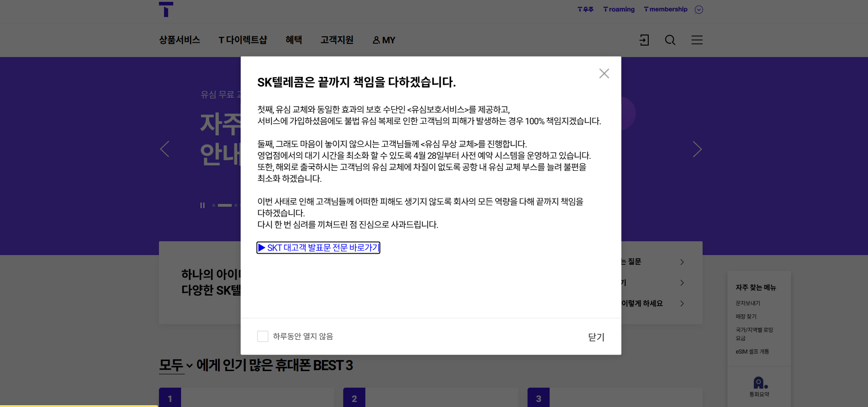Check the 하루동안 열지 않음 checkbox
This screenshot has height=407, width=868.
point(263,337)
